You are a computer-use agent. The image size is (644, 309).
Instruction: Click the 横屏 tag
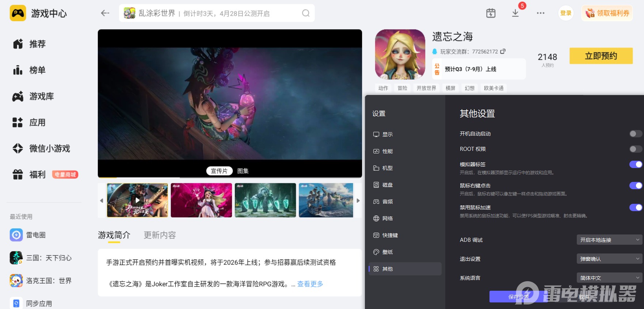(450, 88)
